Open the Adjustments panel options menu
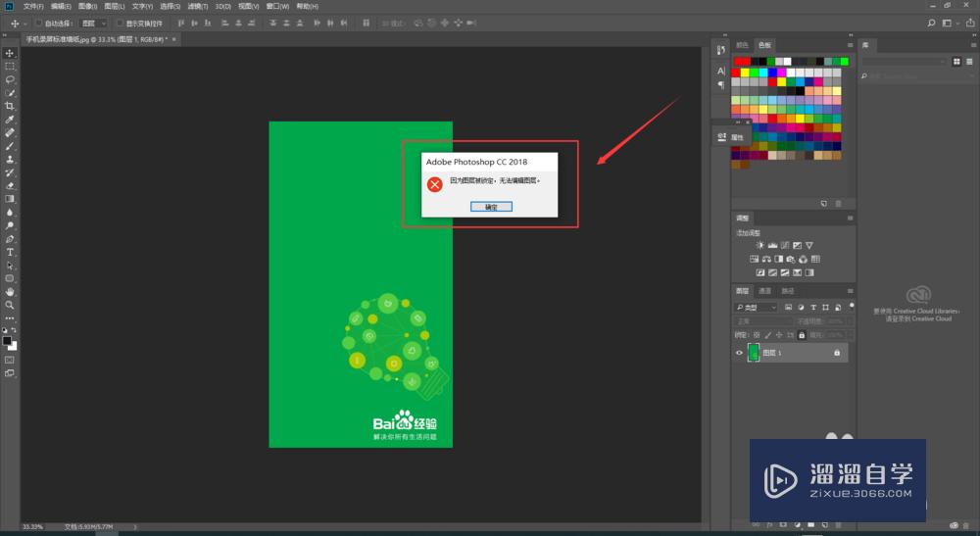The image size is (980, 536). pos(849,218)
